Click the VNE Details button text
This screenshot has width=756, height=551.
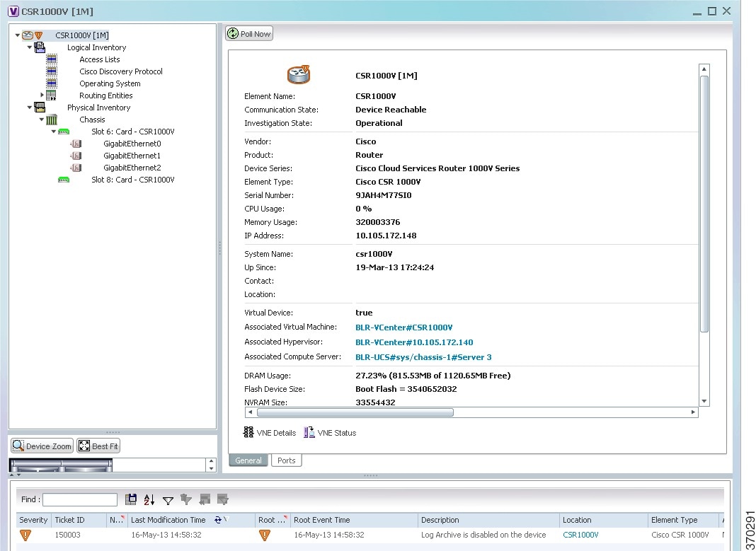click(276, 432)
